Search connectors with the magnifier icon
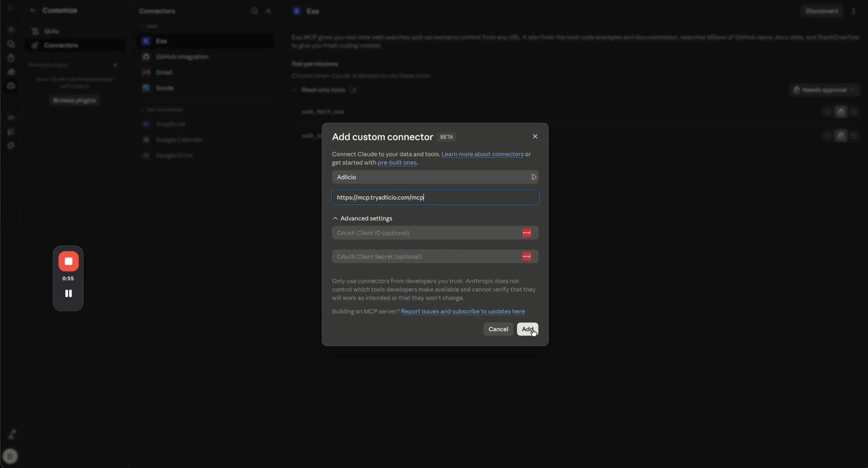The width and height of the screenshot is (868, 468). point(255,11)
